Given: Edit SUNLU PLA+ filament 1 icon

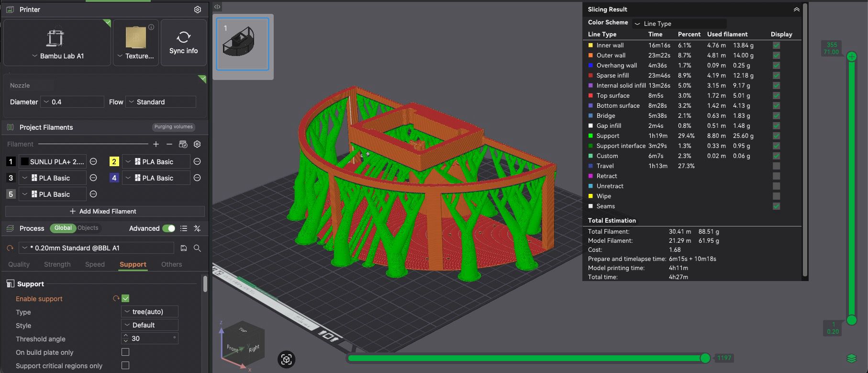Looking at the screenshot, I should click(x=94, y=162).
